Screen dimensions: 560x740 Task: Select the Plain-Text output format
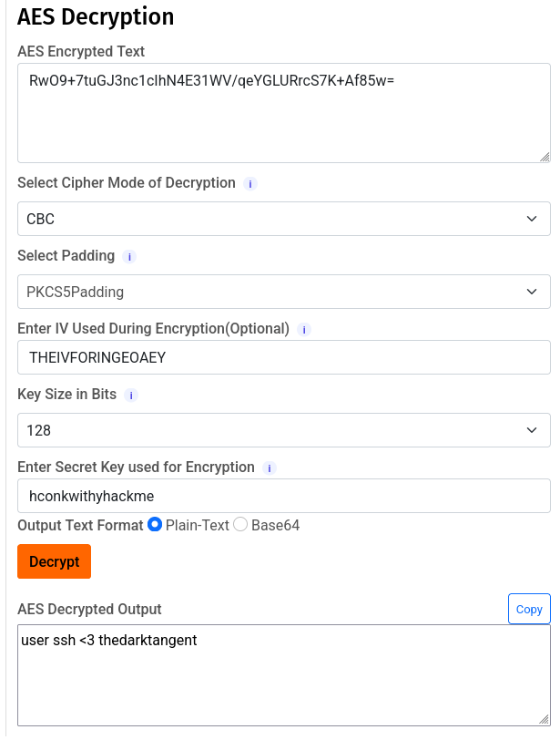(155, 525)
